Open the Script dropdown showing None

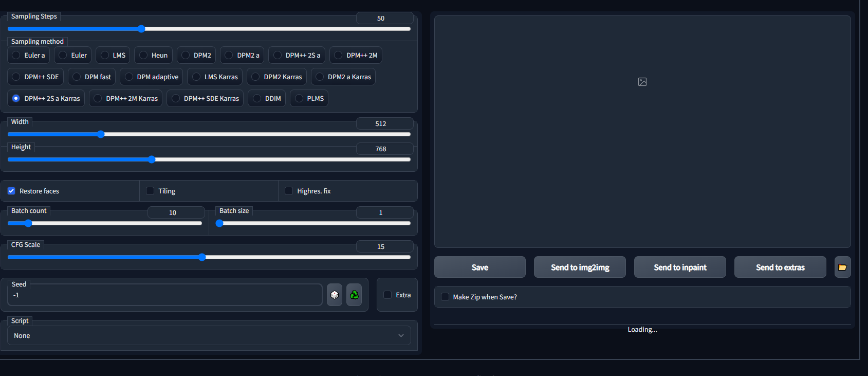209,335
